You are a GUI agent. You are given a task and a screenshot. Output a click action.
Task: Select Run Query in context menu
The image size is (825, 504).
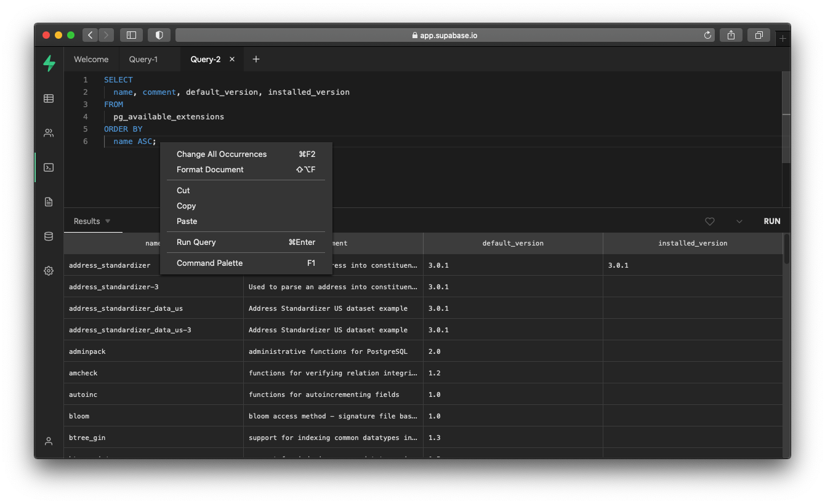click(x=196, y=242)
